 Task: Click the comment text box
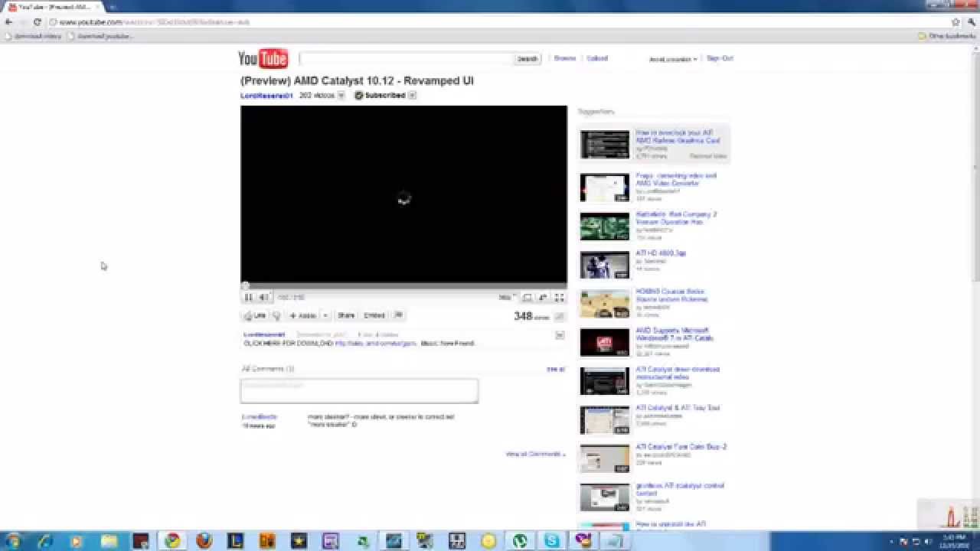[x=359, y=390]
